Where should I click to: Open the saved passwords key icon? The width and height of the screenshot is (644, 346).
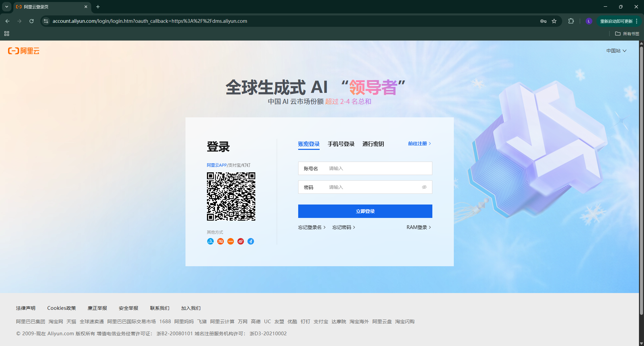543,21
